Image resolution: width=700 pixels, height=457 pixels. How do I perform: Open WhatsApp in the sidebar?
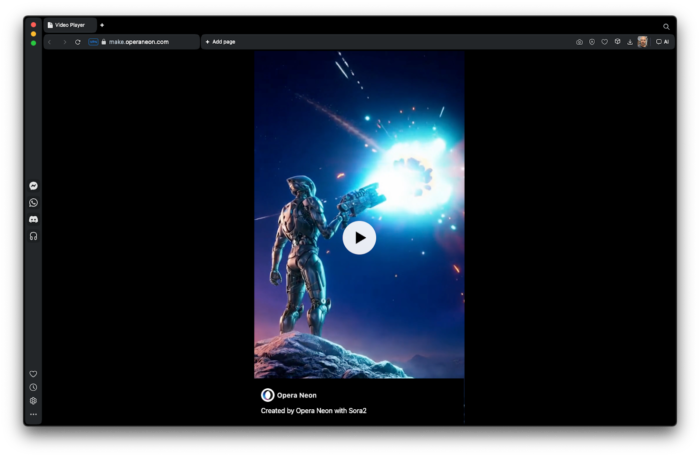pos(33,202)
